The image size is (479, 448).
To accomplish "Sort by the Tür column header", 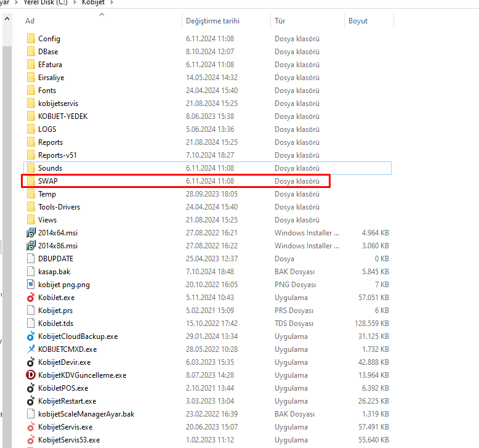I will 280,21.
